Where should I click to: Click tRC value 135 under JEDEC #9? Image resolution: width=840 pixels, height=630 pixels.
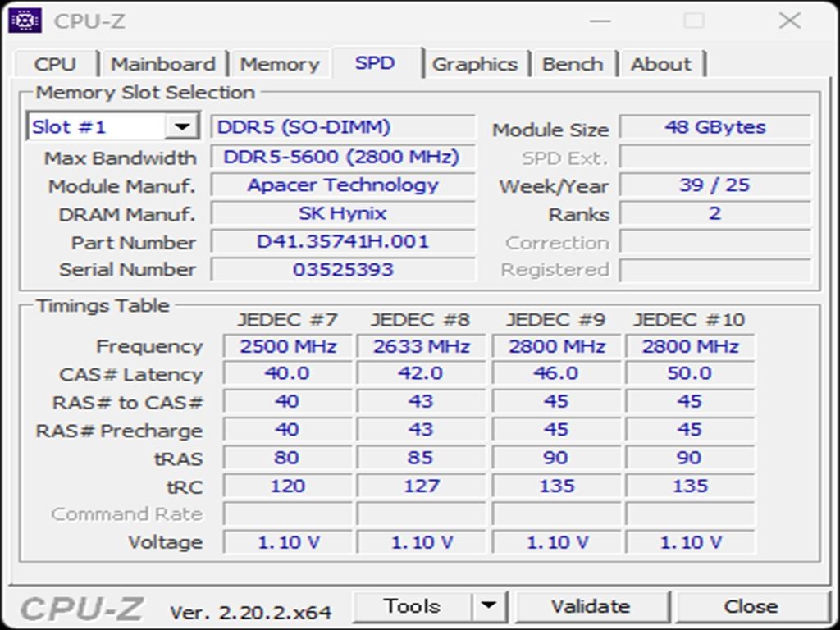pos(556,486)
